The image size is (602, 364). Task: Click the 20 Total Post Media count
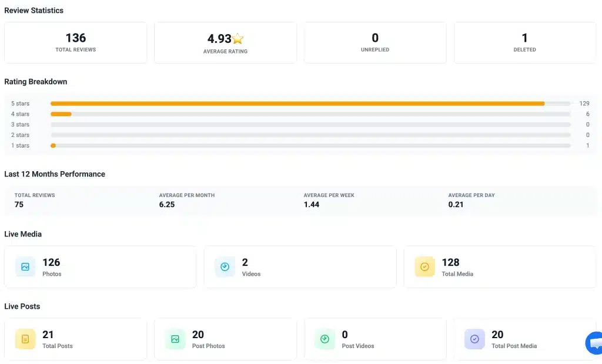click(497, 335)
